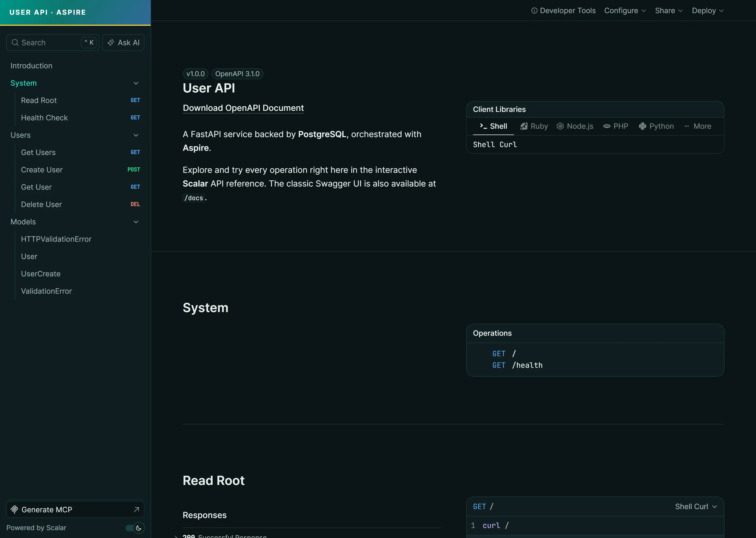Click the /docs inline code
Image resolution: width=756 pixels, height=538 pixels.
pyautogui.click(x=194, y=198)
